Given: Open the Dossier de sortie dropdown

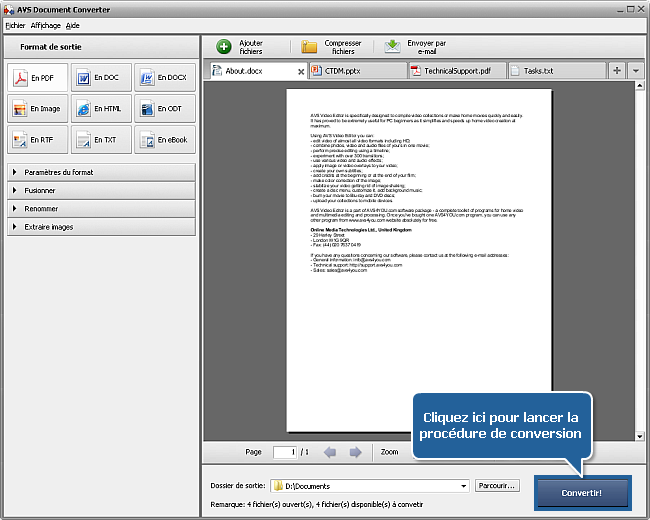Looking at the screenshot, I should point(463,486).
